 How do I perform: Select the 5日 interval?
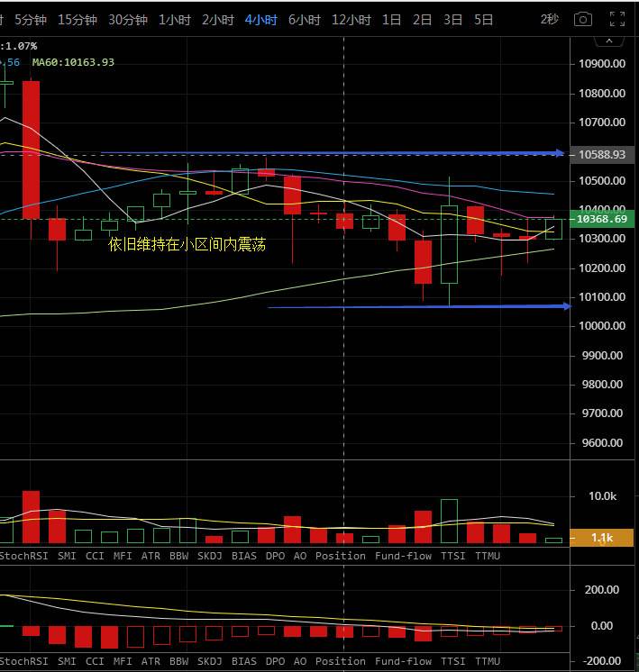click(483, 20)
